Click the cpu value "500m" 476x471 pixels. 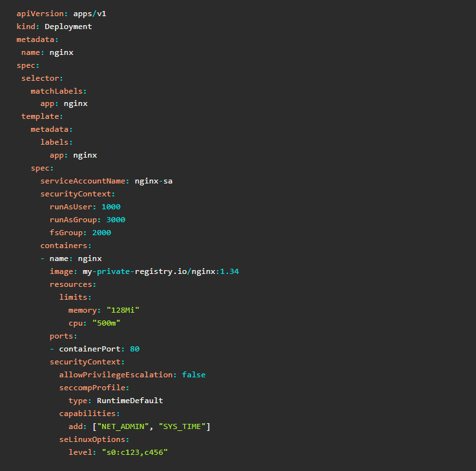pyautogui.click(x=107, y=323)
